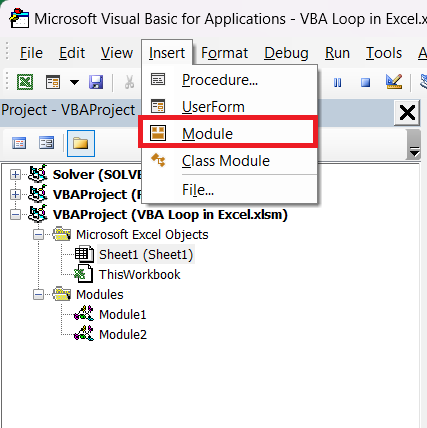The height and width of the screenshot is (428, 427).
Task: Click the Break (pause) toolbar icon
Action: (337, 82)
